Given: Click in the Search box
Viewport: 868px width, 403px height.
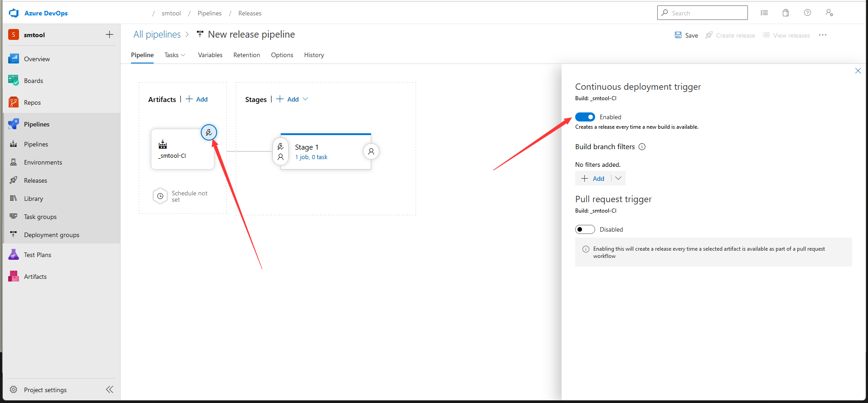Looking at the screenshot, I should click(703, 13).
